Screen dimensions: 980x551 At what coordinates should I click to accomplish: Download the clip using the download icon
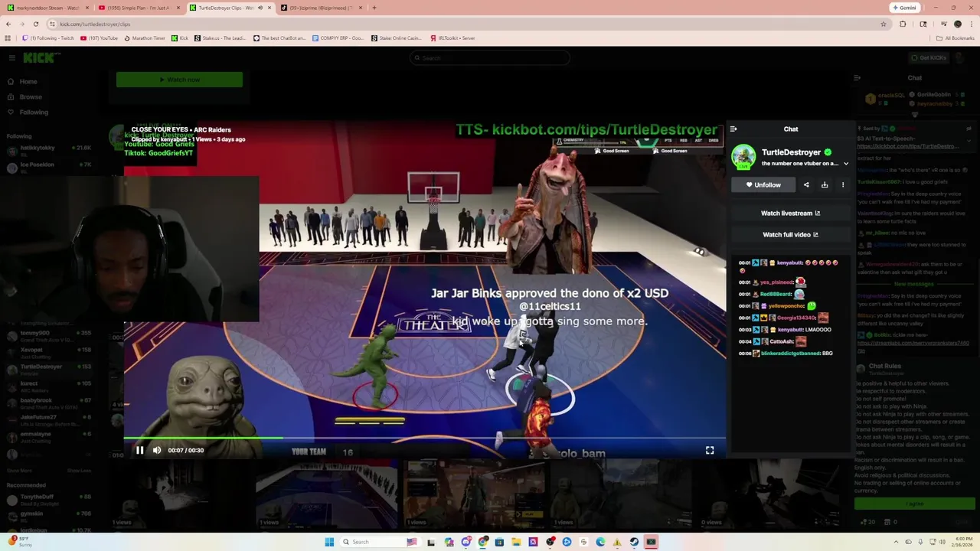click(825, 184)
